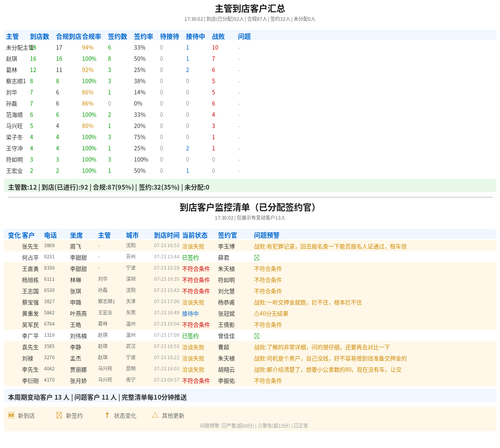Click the red 10 in the 战败 column
Viewport: 500px width, 448px height.
(x=215, y=48)
